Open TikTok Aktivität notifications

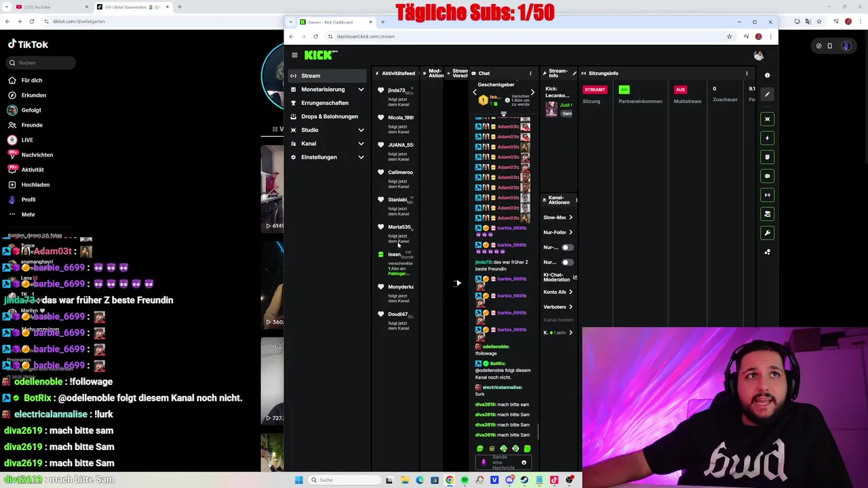click(x=32, y=170)
